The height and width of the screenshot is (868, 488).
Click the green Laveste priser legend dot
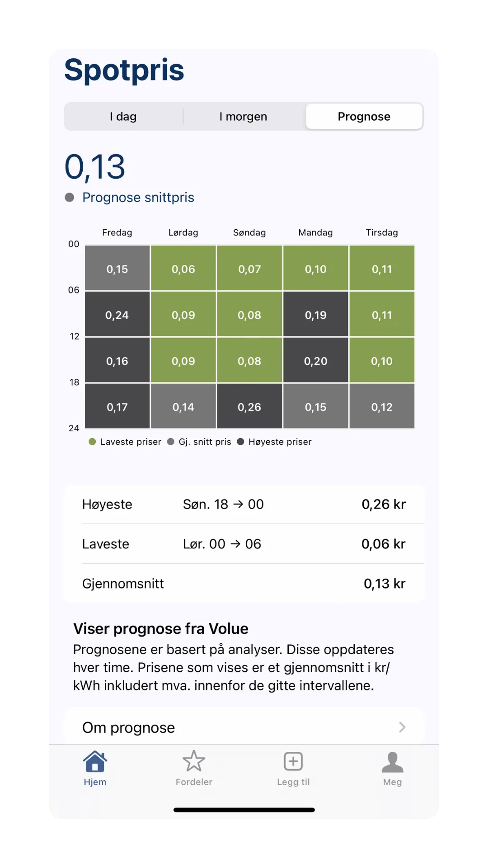93,442
